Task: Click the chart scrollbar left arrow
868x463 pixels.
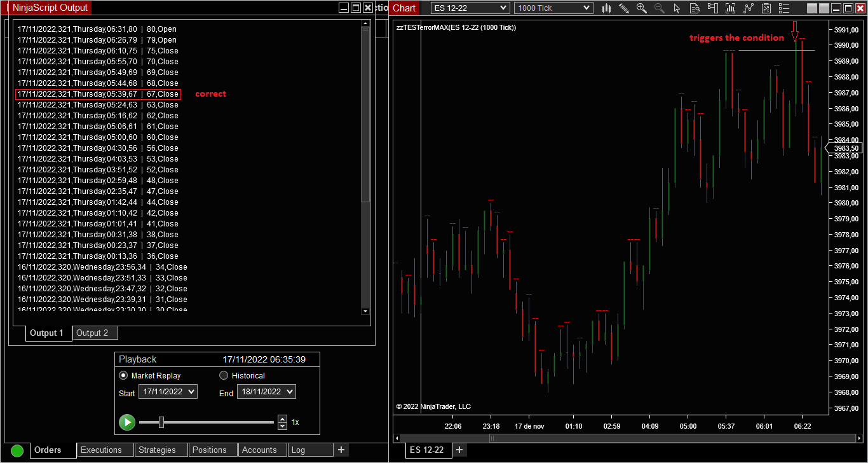Action: point(398,438)
